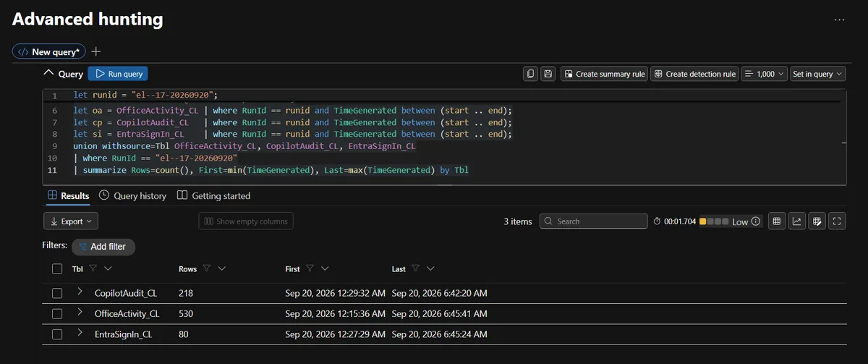Open the customize columns icon
This screenshot has height=364, width=868.
(817, 221)
